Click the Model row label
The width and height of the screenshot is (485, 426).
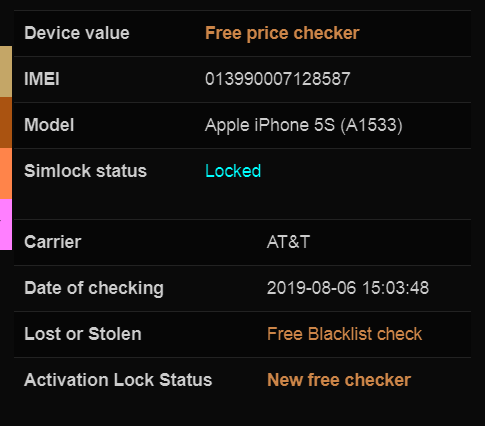[x=49, y=125]
